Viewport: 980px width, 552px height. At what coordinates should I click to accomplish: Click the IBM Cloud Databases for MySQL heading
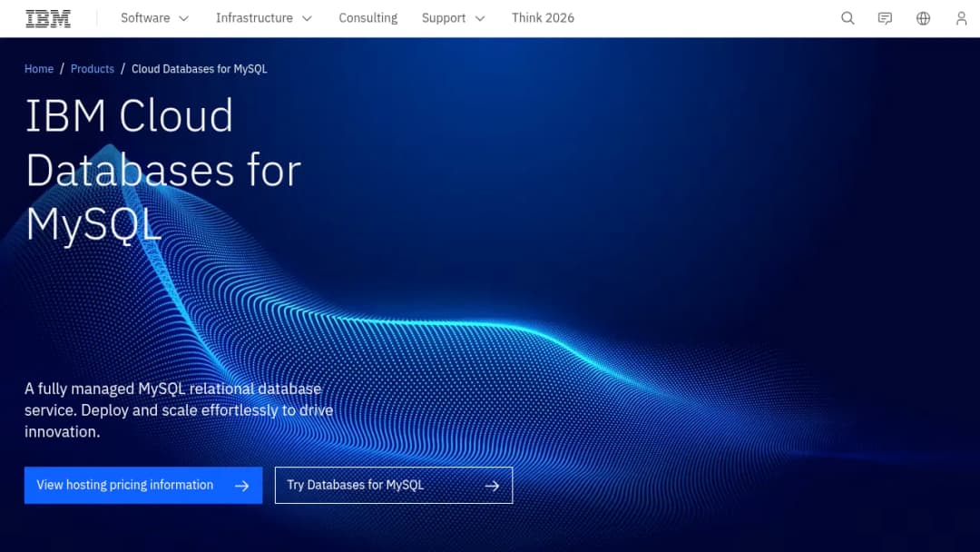(x=163, y=170)
